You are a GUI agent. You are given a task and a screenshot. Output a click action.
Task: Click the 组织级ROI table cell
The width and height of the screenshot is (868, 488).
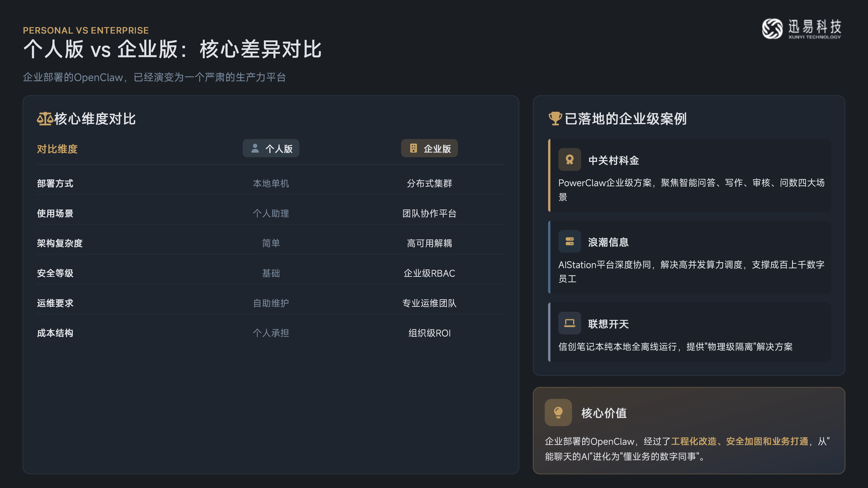click(x=429, y=333)
